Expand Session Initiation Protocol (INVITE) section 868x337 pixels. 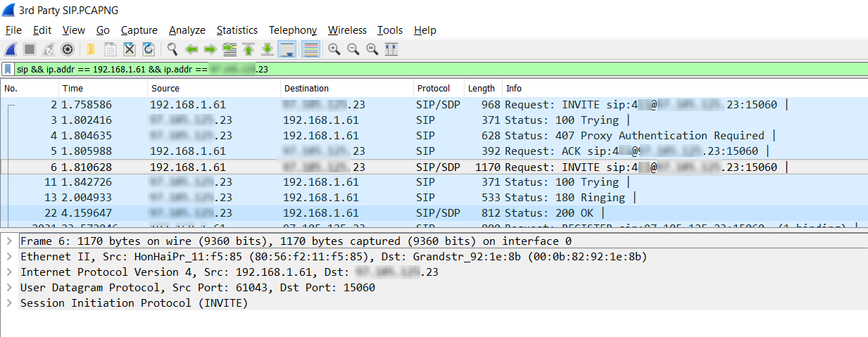point(8,303)
